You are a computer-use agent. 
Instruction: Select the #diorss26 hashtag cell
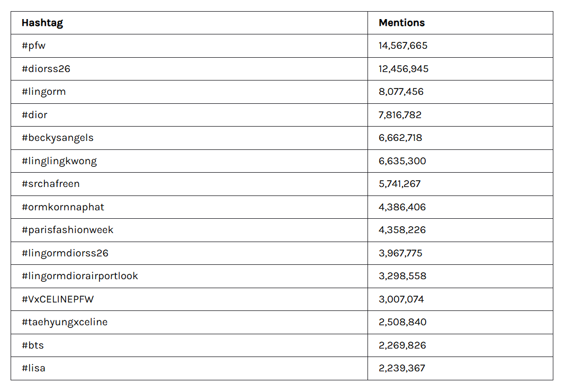click(x=46, y=69)
